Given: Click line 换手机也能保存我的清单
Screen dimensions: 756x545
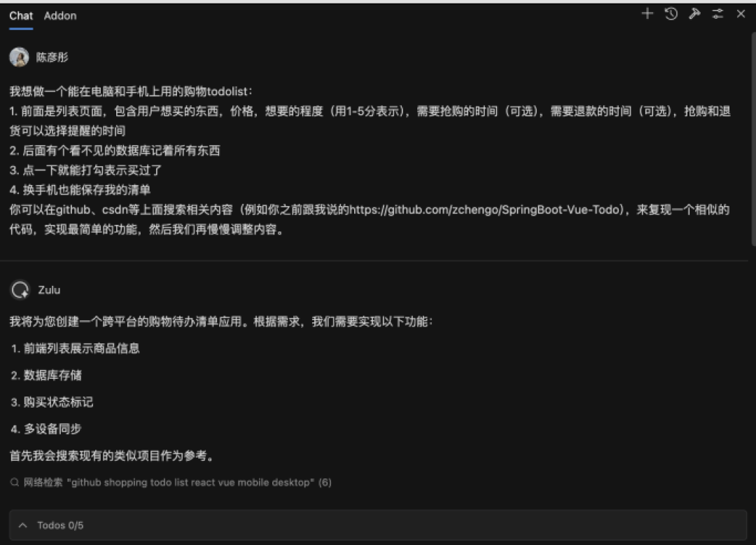Looking at the screenshot, I should (80, 190).
